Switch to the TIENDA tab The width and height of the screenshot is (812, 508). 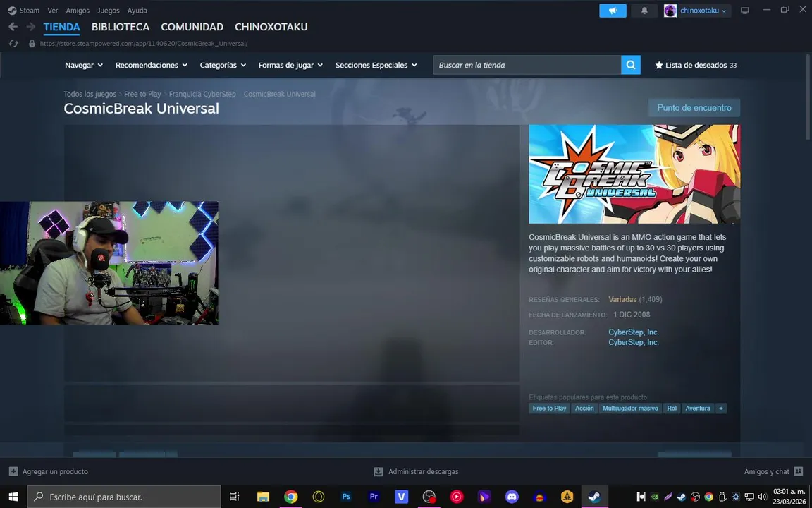click(x=61, y=27)
